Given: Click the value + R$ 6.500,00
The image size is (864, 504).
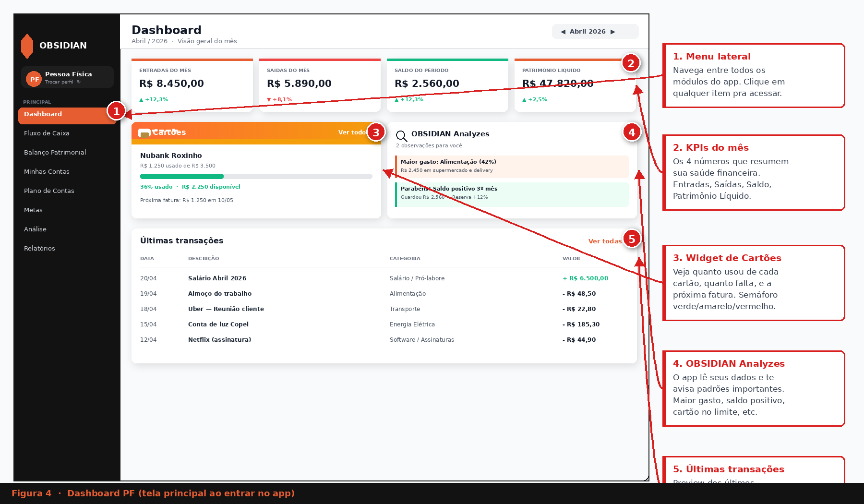Looking at the screenshot, I should click(x=585, y=278).
